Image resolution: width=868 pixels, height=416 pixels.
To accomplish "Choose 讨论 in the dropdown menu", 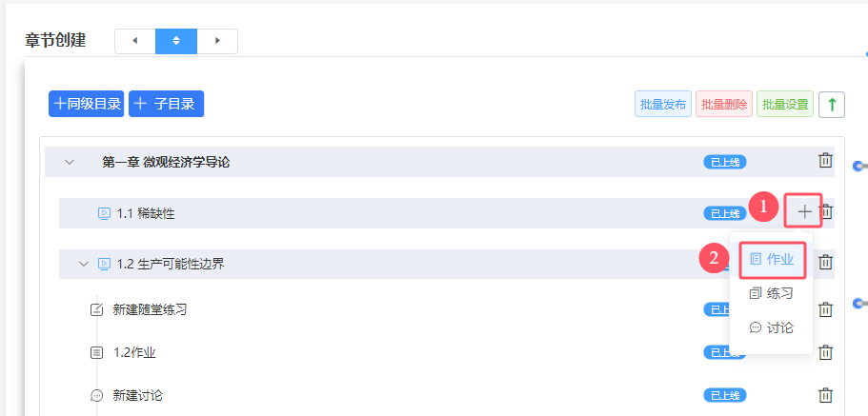I will pyautogui.click(x=772, y=328).
